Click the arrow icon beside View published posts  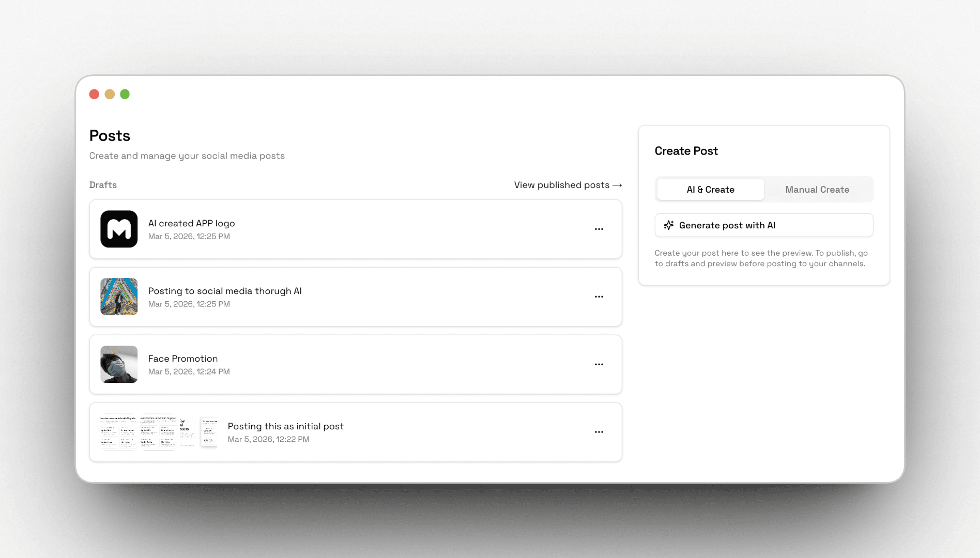pos(617,185)
